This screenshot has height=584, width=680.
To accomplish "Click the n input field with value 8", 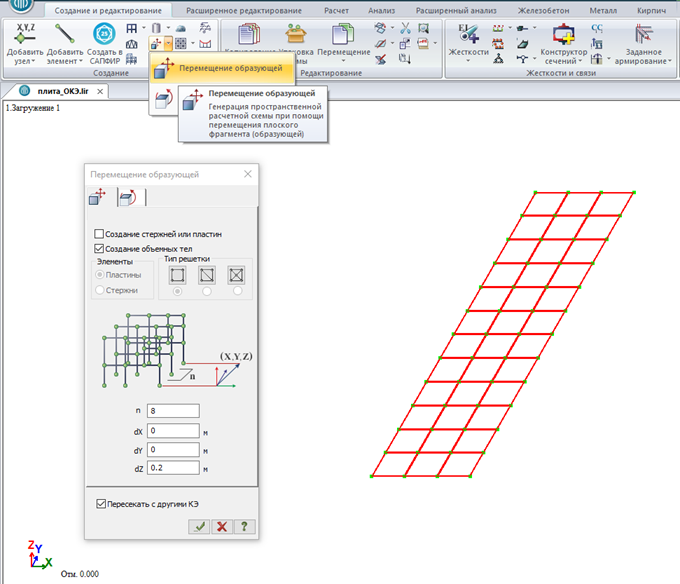I will coord(173,411).
